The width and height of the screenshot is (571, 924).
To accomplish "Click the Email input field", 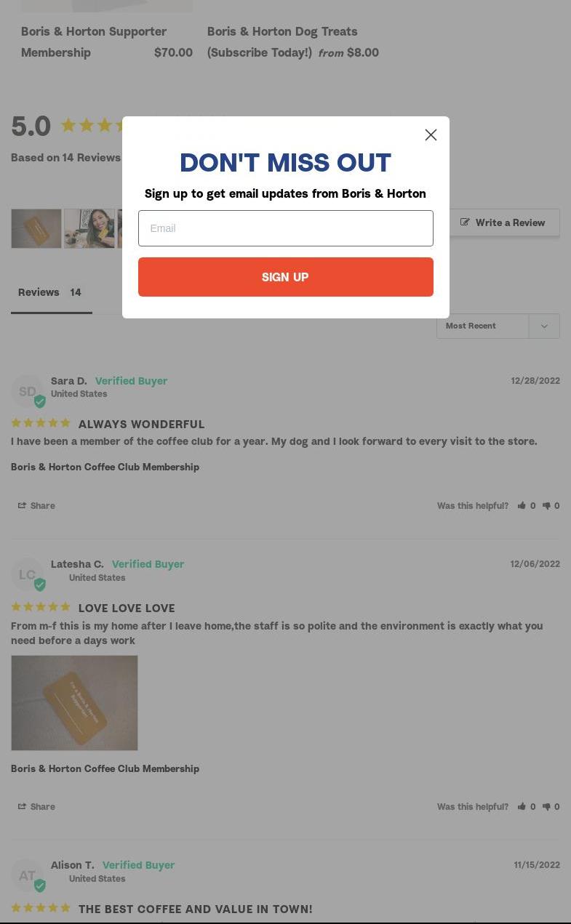I will coord(285,228).
